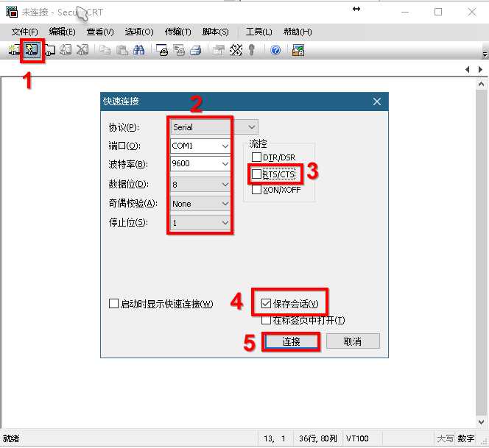Open the 帮助(H) Help menu
The width and height of the screenshot is (489, 448).
tap(298, 32)
